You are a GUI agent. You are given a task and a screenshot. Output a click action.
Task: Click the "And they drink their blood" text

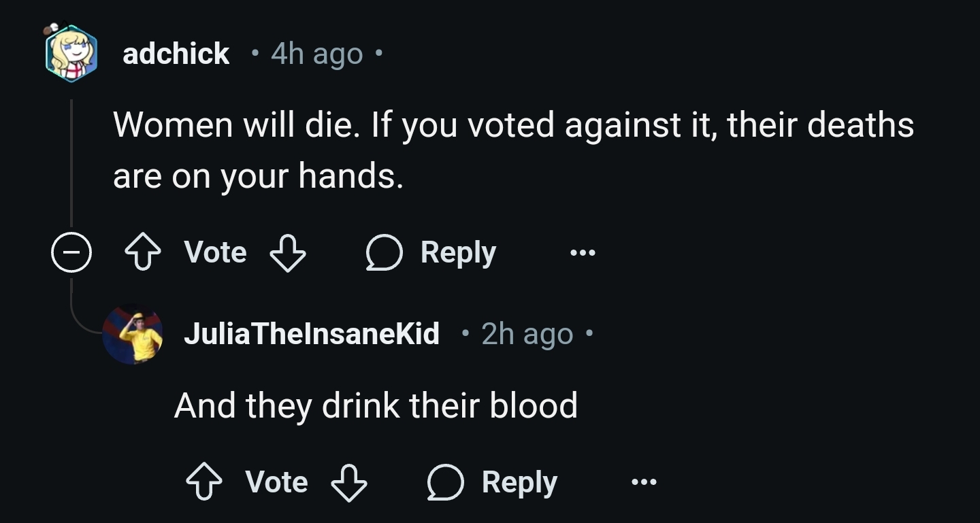tap(376, 405)
